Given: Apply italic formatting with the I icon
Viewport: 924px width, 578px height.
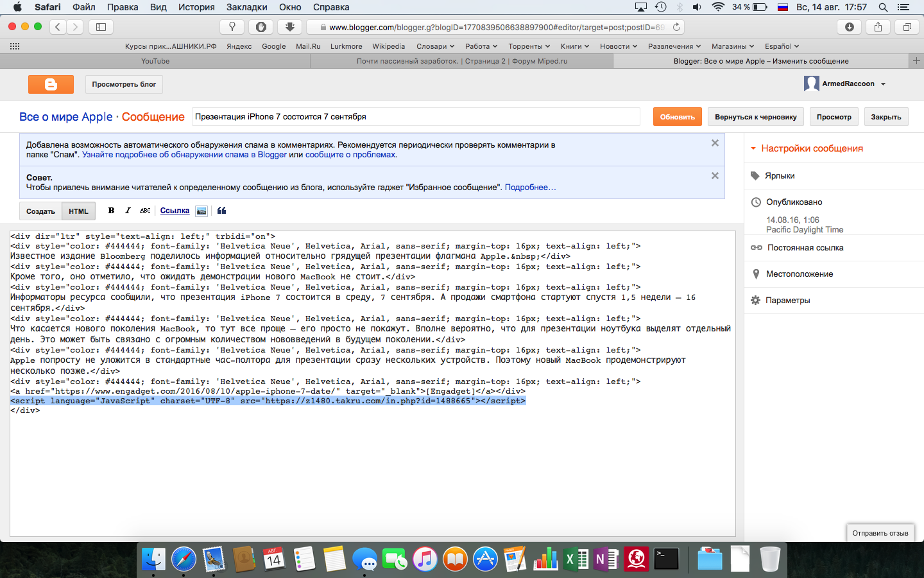Looking at the screenshot, I should 128,211.
